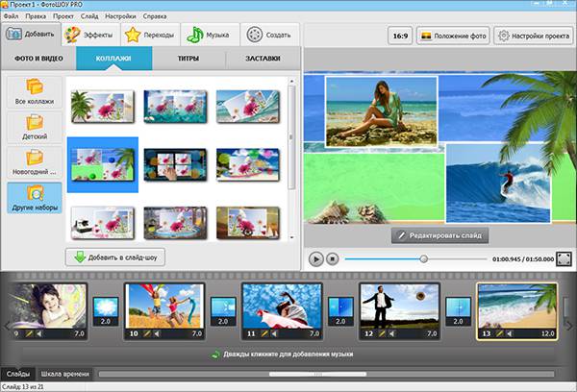Select the tilted photo waves collage template
This screenshot has height=392, width=577.
[248, 107]
